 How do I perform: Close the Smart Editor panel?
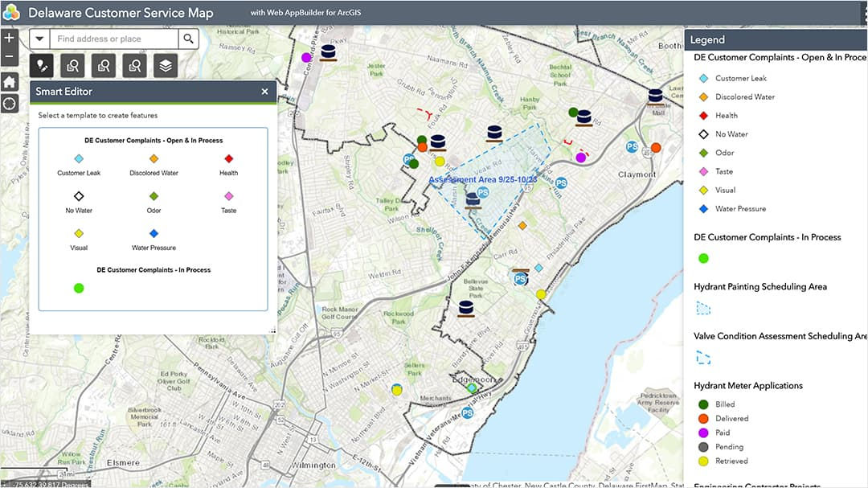point(264,91)
